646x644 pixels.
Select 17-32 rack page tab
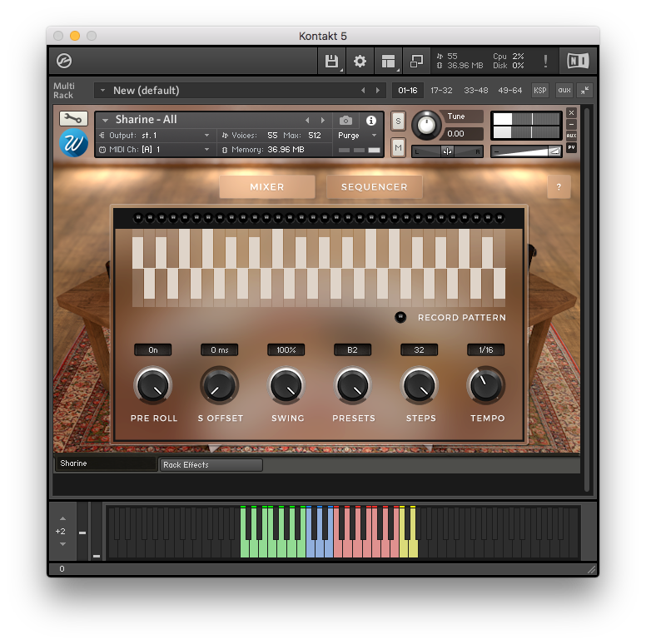coord(441,91)
